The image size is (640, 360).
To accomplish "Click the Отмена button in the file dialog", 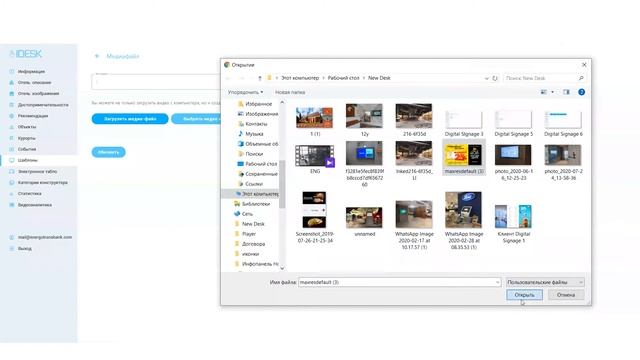I will tap(566, 295).
